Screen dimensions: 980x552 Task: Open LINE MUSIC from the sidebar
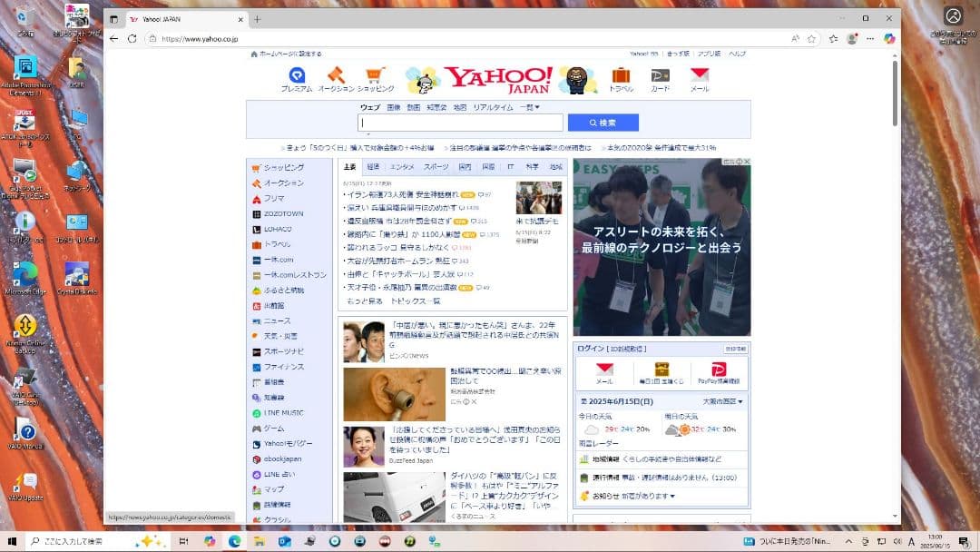(x=282, y=413)
